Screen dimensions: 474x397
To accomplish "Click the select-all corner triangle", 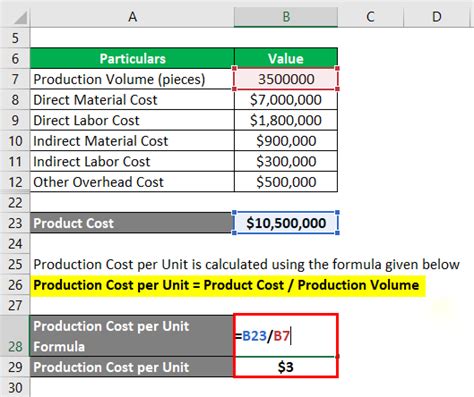I will click(x=20, y=18).
